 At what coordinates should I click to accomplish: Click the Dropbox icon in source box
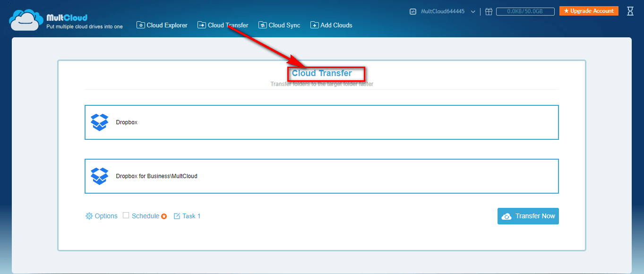tap(99, 122)
